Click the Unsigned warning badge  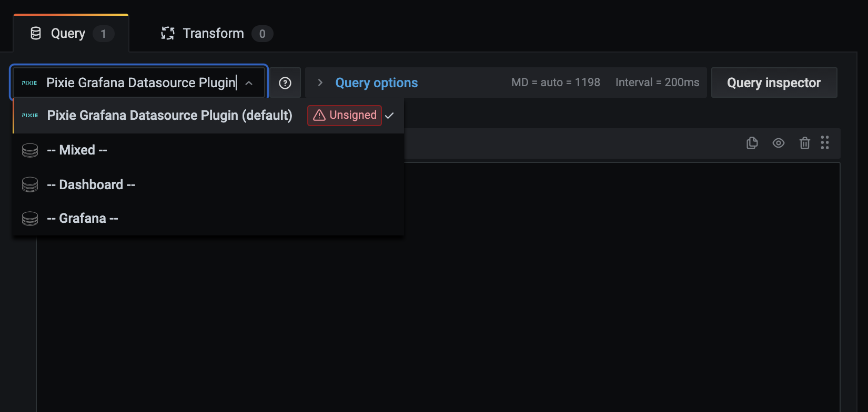pos(345,115)
